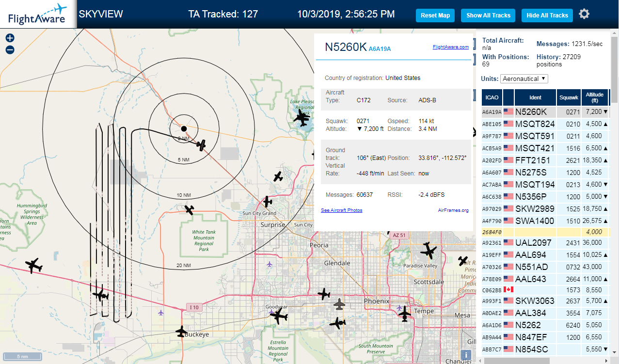This screenshot has height=364, width=619.
Task: Click the purple airport symbol west of Glendale
Action: point(270,264)
